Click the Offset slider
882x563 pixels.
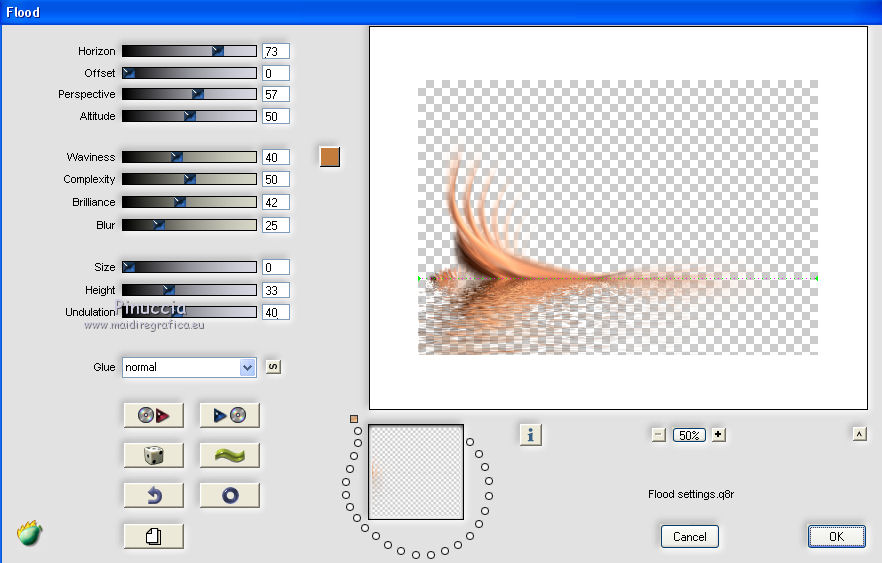point(189,73)
